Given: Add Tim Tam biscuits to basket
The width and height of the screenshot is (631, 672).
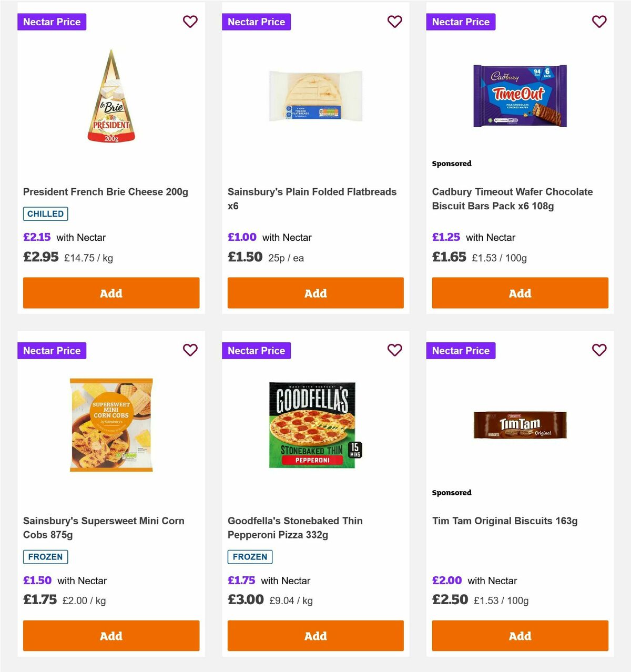Looking at the screenshot, I should tap(520, 636).
